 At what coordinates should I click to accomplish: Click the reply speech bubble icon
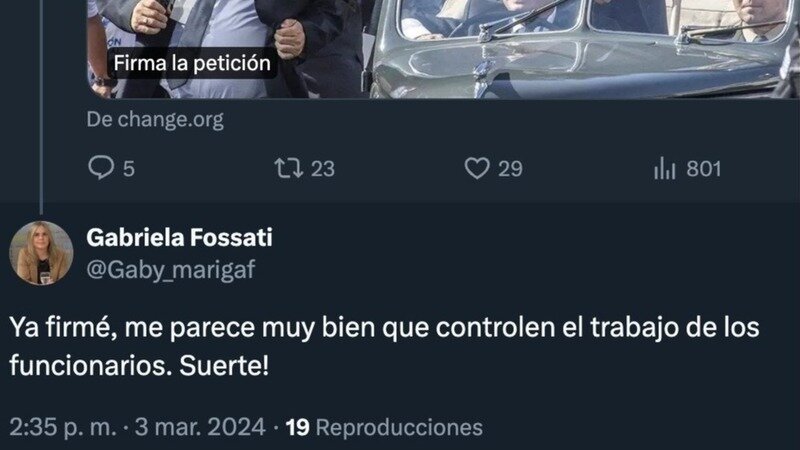tap(101, 168)
